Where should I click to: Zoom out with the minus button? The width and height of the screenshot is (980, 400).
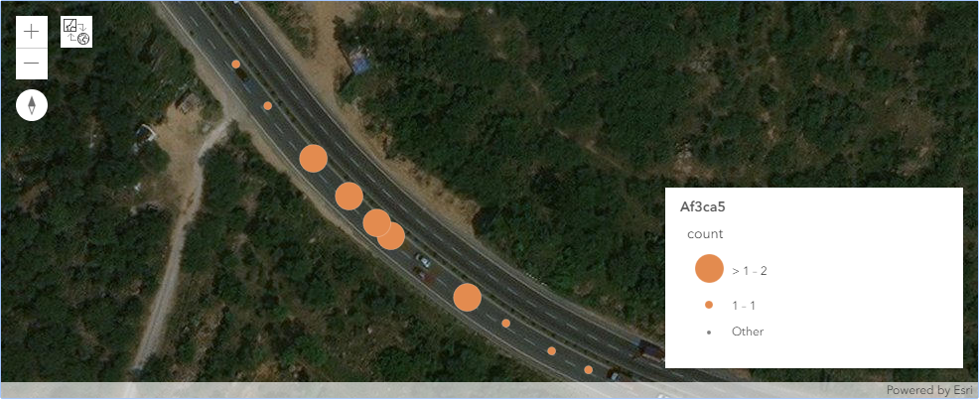31,64
